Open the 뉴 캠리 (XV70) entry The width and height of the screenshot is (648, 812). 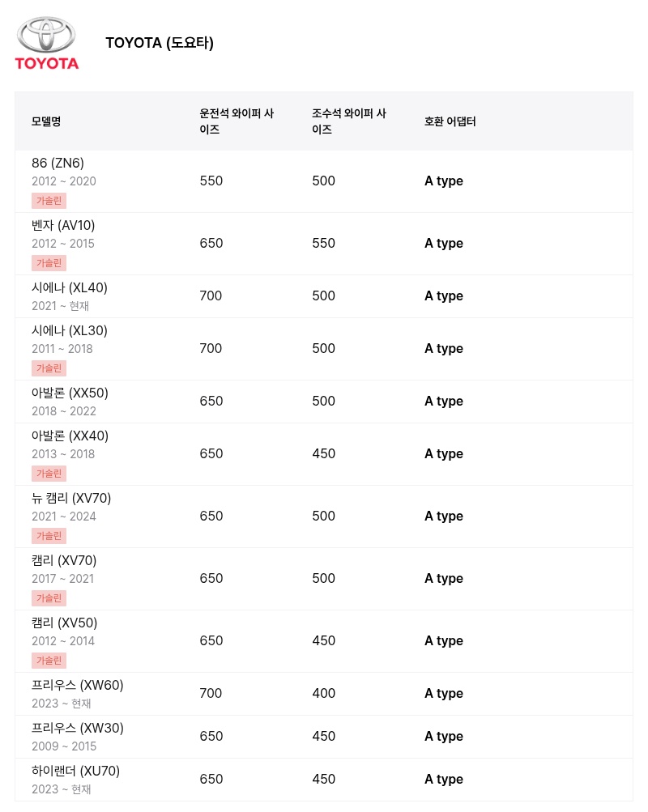click(x=324, y=517)
